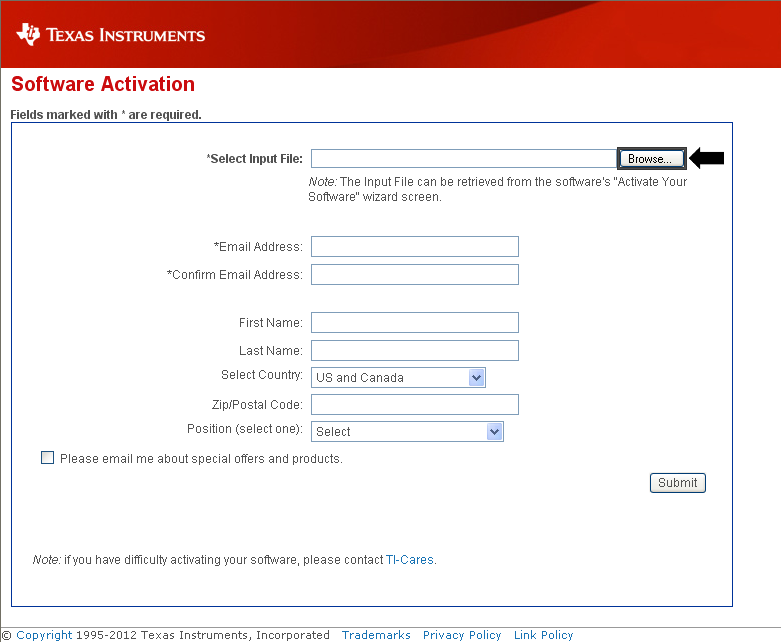Enable the special offers email checkbox
Image resolution: width=781 pixels, height=642 pixels.
[47, 458]
